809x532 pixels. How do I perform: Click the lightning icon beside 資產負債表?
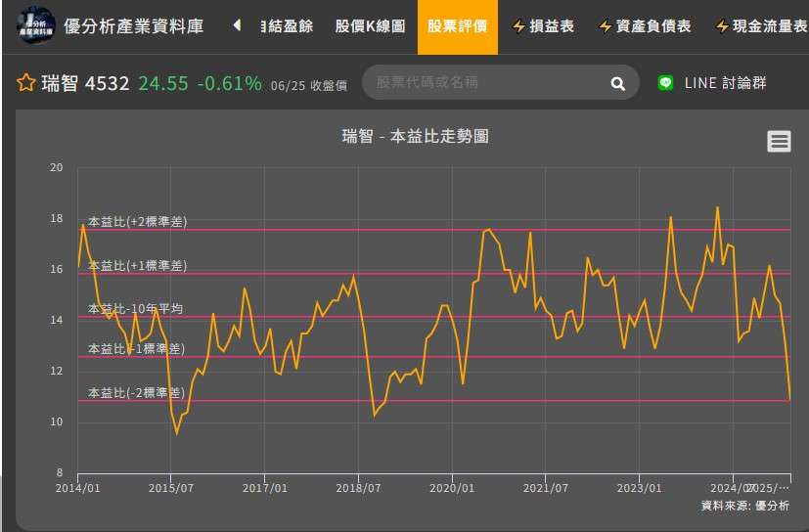[x=606, y=26]
